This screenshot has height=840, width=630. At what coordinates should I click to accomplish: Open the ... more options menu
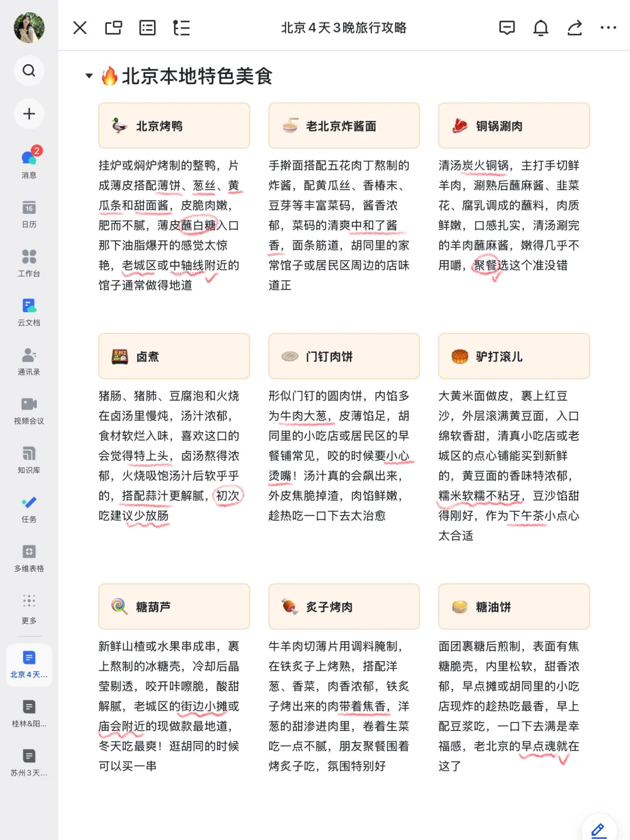point(608,27)
